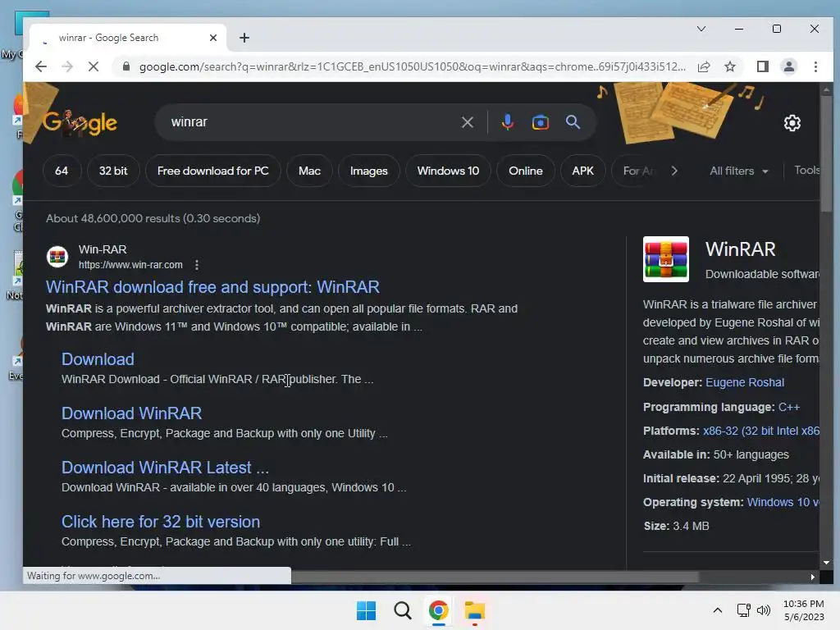Image resolution: width=840 pixels, height=630 pixels.
Task: Select the 64 filter chip
Action: [x=62, y=171]
